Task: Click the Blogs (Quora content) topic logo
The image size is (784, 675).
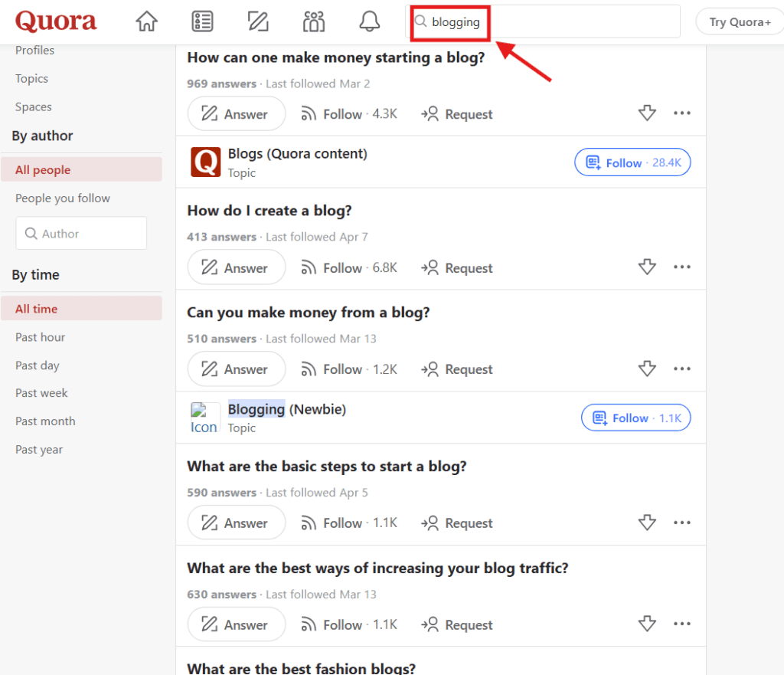Action: (205, 162)
